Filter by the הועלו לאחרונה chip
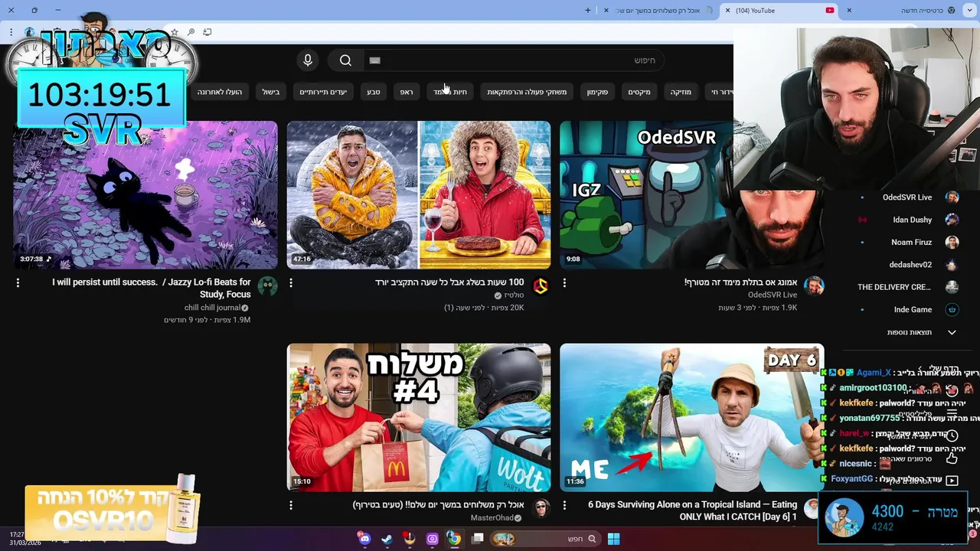 click(x=220, y=92)
